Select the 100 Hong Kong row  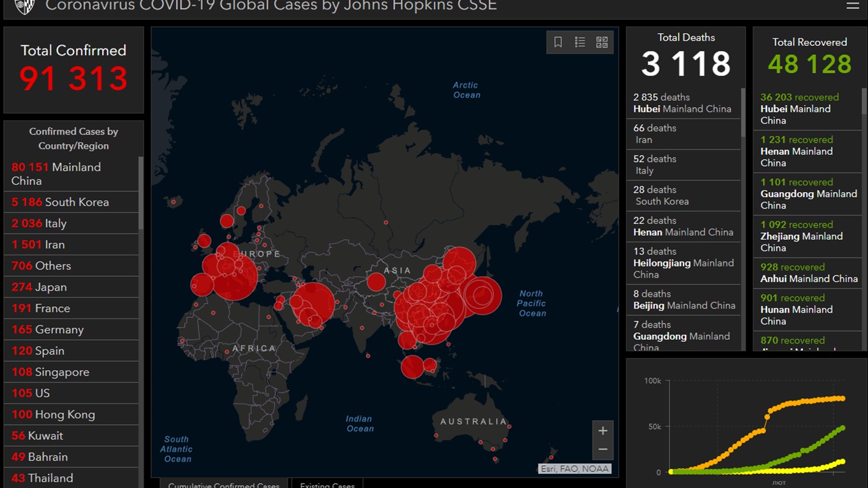click(71, 414)
